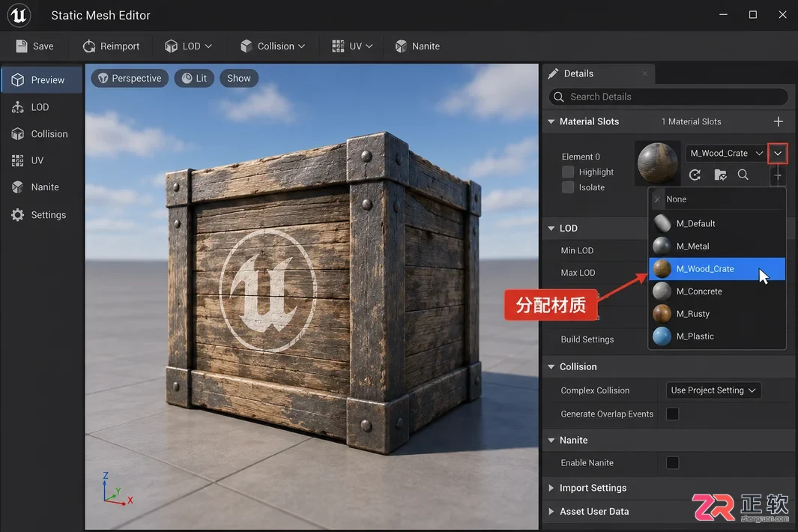This screenshot has width=798, height=532.
Task: Click the Element 0 material thumbnail
Action: [x=658, y=163]
